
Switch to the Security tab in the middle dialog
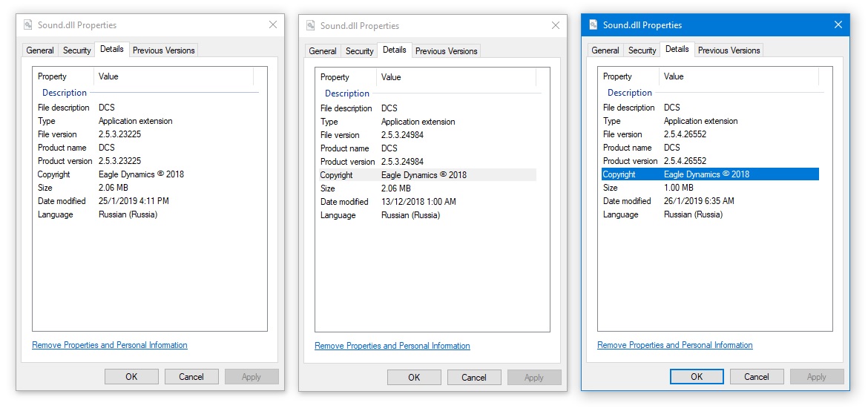pyautogui.click(x=359, y=51)
